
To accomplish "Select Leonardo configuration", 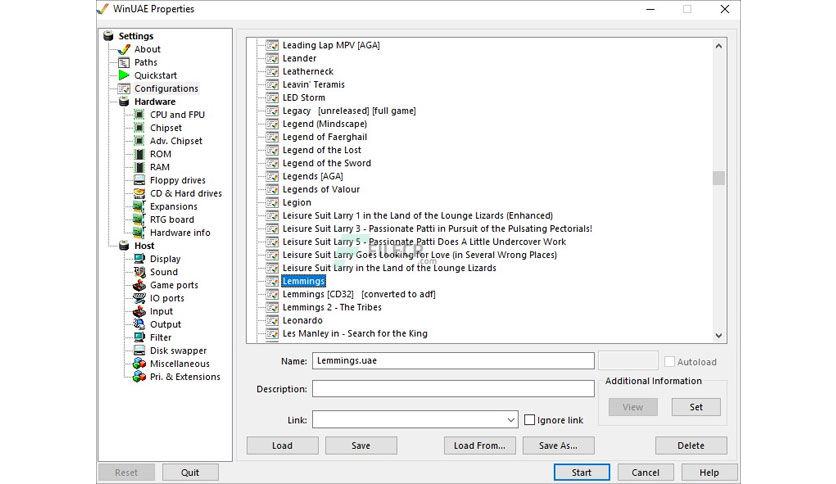I will pyautogui.click(x=302, y=320).
